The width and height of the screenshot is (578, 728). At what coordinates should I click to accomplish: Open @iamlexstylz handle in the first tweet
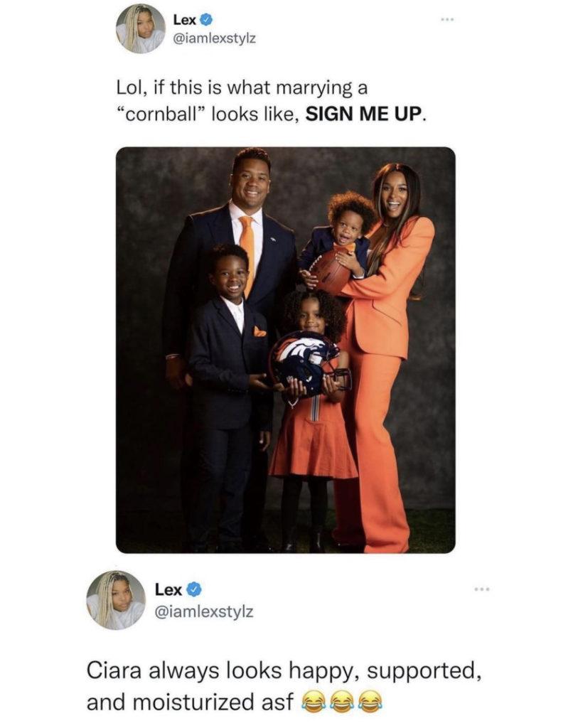(x=214, y=38)
